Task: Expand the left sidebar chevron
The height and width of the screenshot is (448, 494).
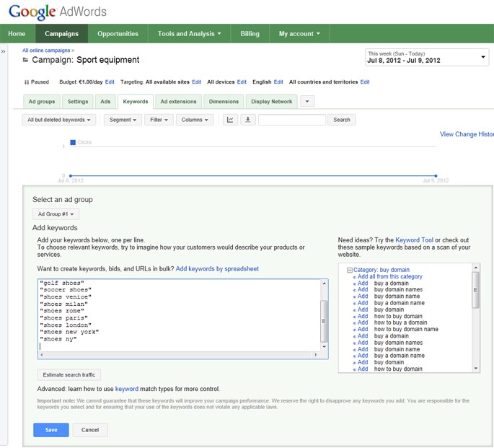Action: (3, 52)
